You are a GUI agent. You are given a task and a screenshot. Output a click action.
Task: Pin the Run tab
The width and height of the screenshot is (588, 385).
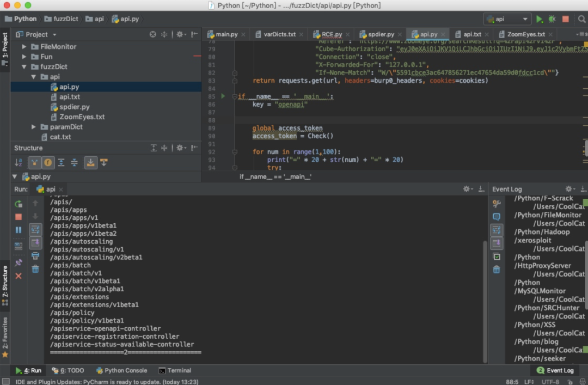click(x=19, y=262)
